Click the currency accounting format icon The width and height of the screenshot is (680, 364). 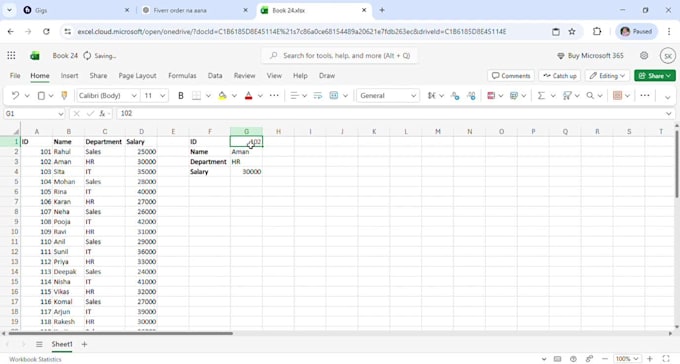tap(432, 95)
